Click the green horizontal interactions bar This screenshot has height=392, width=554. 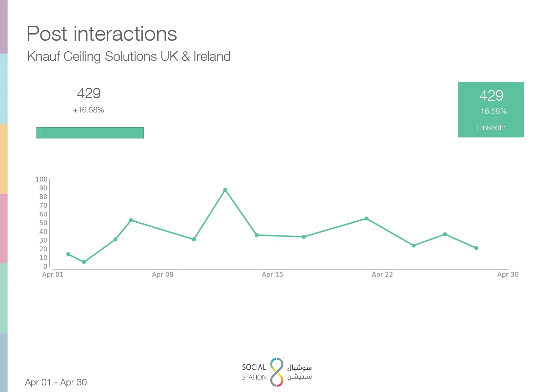(x=90, y=133)
